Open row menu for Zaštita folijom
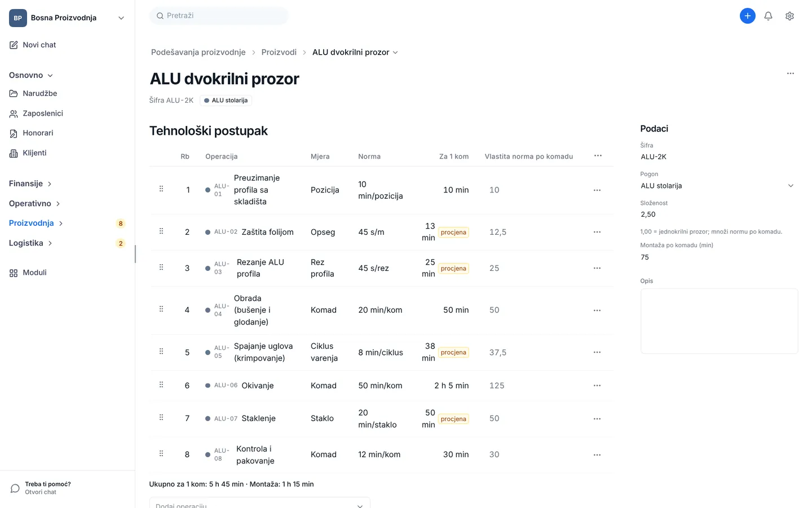Viewport: 812px width, 508px height. click(597, 232)
